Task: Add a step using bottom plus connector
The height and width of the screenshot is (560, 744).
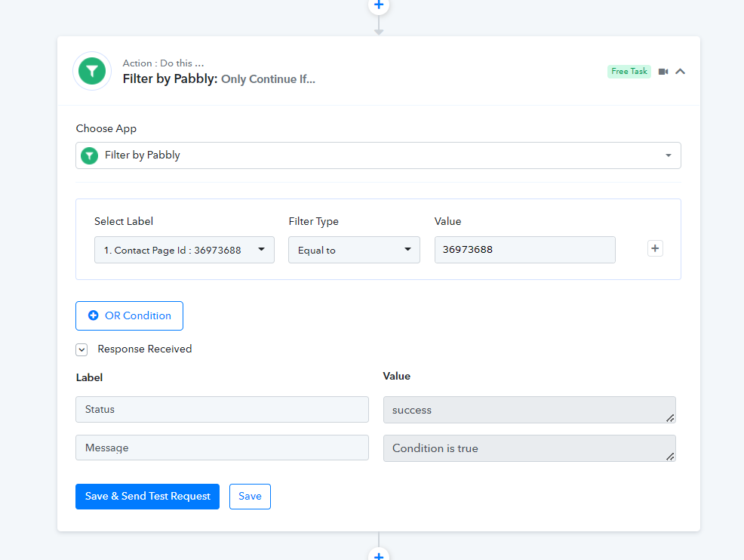Action: click(379, 555)
